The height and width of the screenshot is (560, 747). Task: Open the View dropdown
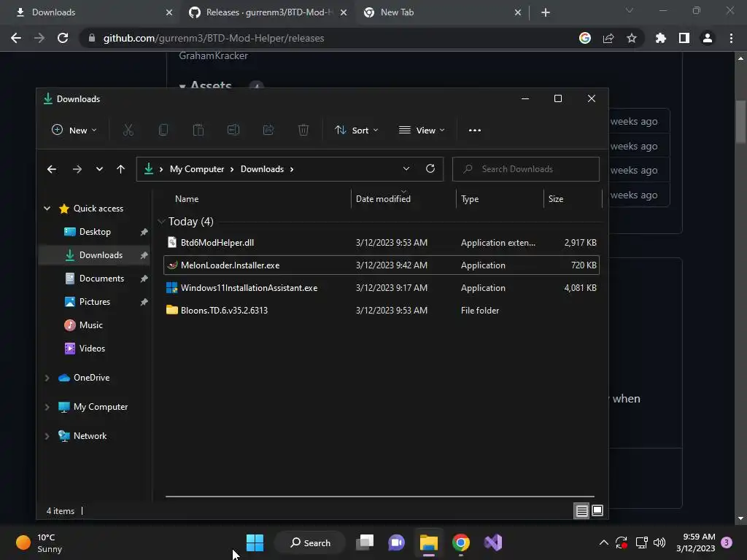[422, 130]
